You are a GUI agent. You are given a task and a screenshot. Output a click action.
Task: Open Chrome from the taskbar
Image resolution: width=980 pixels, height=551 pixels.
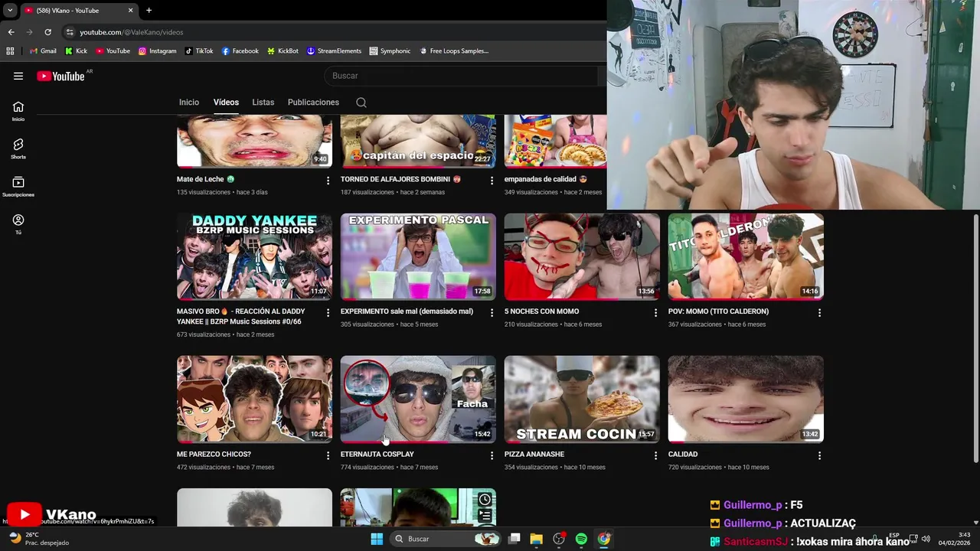tap(604, 539)
